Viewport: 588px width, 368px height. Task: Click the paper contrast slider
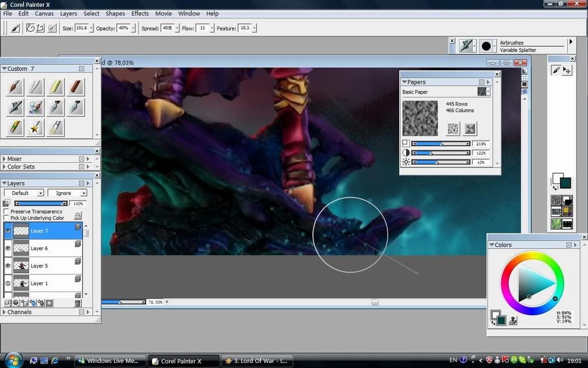coord(441,153)
